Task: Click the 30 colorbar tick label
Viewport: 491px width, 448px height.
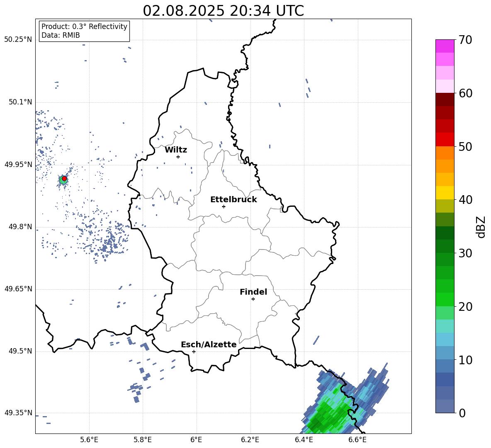Action: (465, 253)
